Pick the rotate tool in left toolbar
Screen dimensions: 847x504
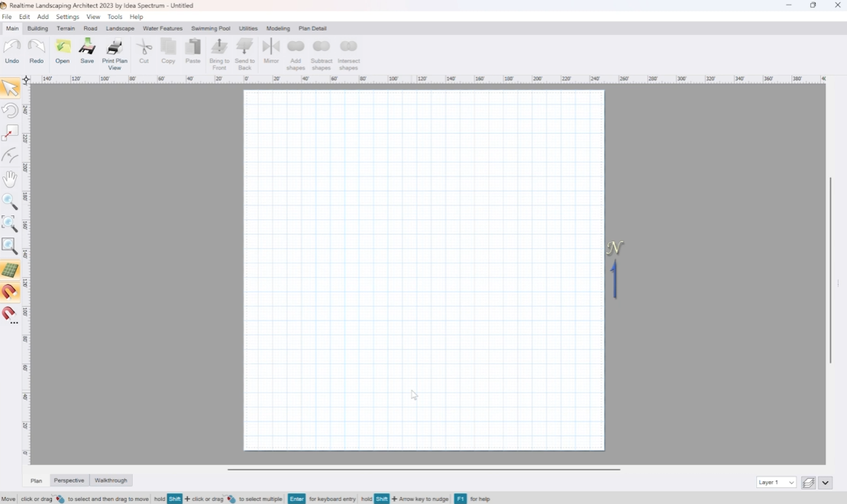pyautogui.click(x=10, y=111)
